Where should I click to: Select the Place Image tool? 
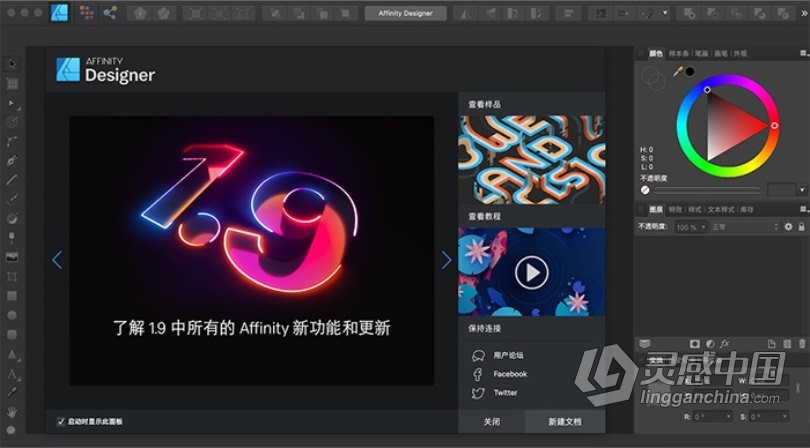pyautogui.click(x=12, y=257)
